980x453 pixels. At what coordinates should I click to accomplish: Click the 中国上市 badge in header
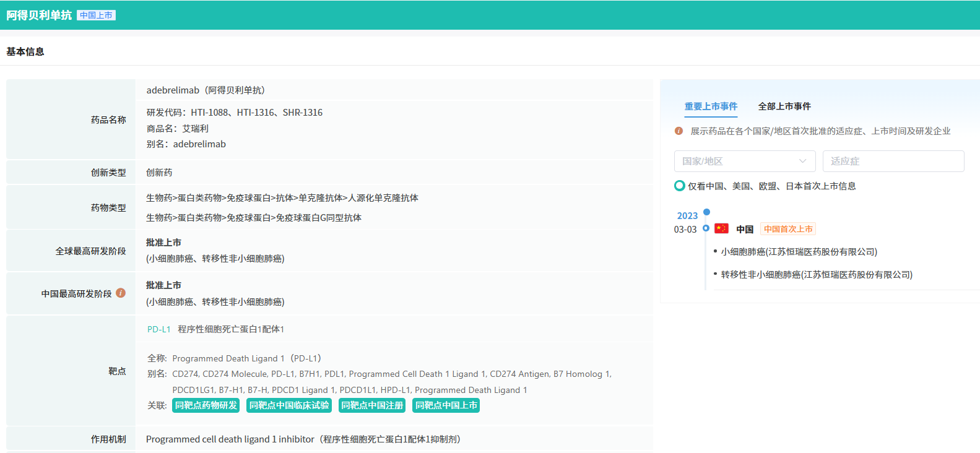[x=96, y=15]
